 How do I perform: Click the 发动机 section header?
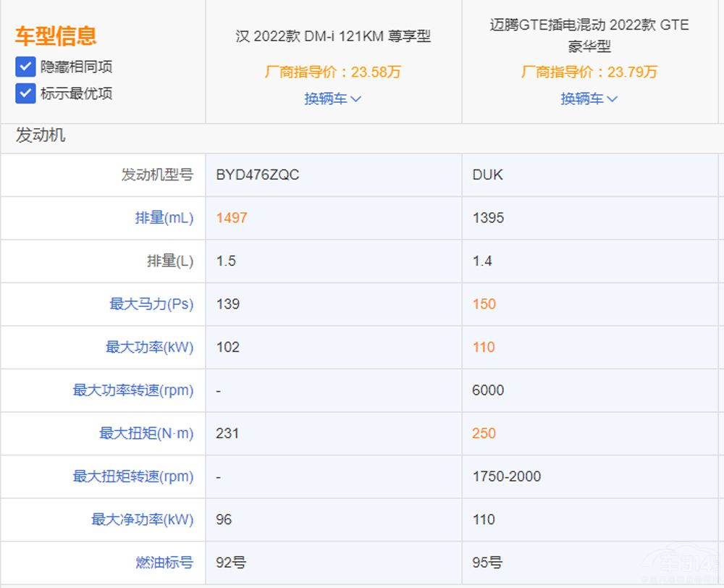click(41, 135)
